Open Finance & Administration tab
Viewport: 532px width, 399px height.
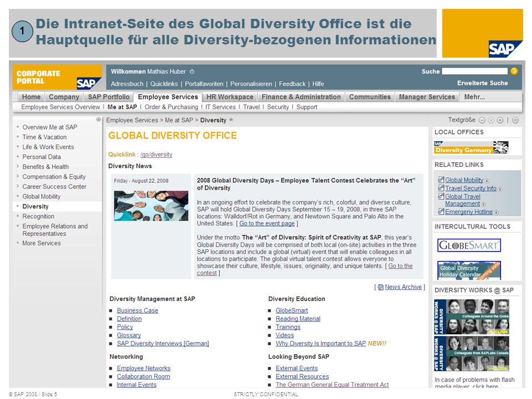pyautogui.click(x=301, y=97)
